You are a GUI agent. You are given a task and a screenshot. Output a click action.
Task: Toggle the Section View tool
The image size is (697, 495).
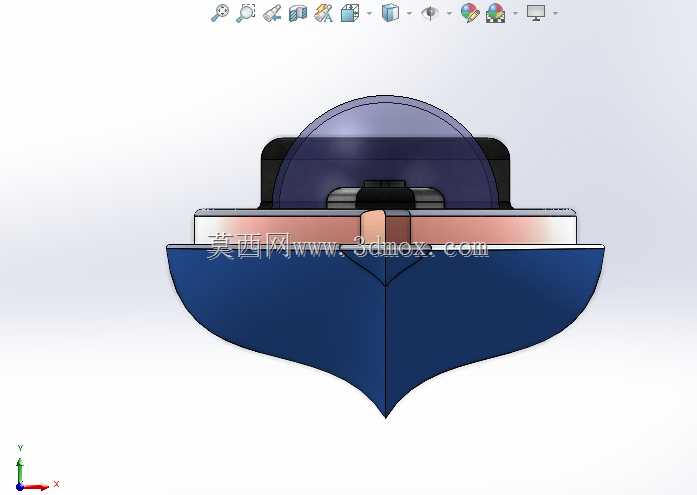click(x=298, y=13)
